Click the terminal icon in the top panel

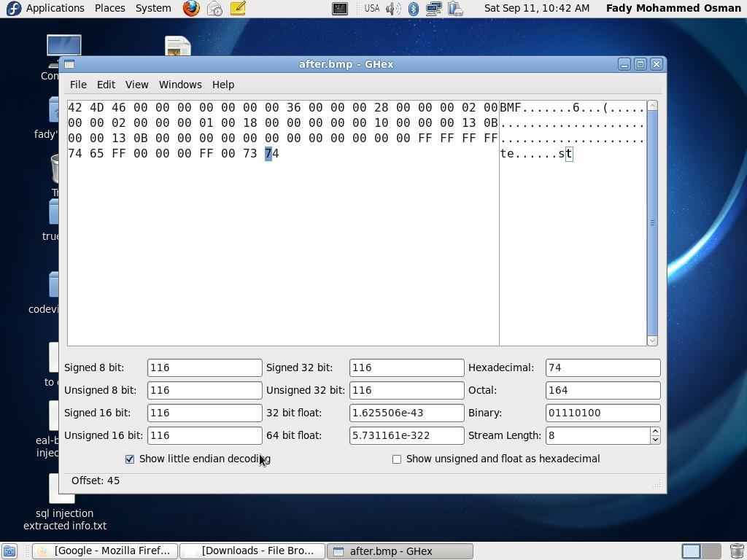point(340,9)
